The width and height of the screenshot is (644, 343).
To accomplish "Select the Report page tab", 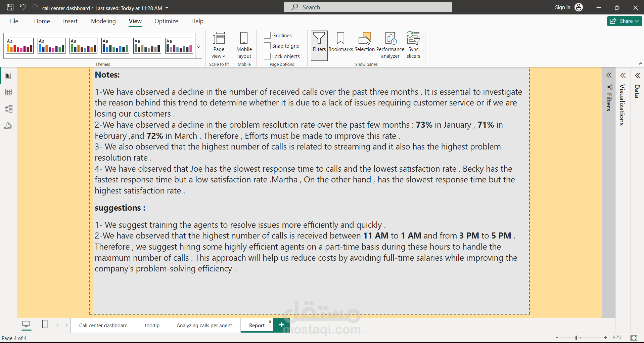I will [257, 326].
